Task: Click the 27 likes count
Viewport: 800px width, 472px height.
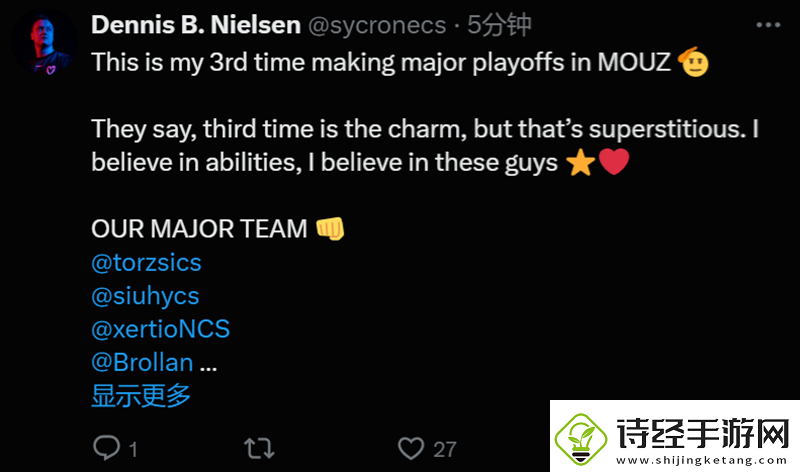Action: [x=444, y=450]
